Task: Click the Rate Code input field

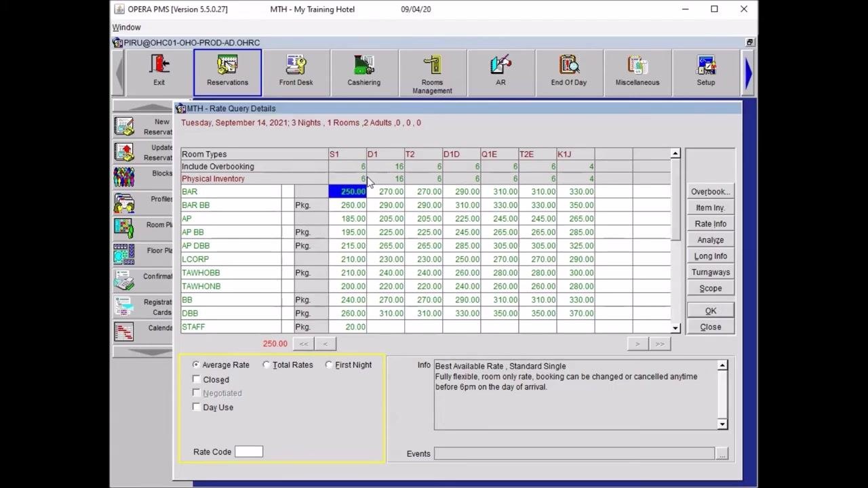Action: point(249,451)
